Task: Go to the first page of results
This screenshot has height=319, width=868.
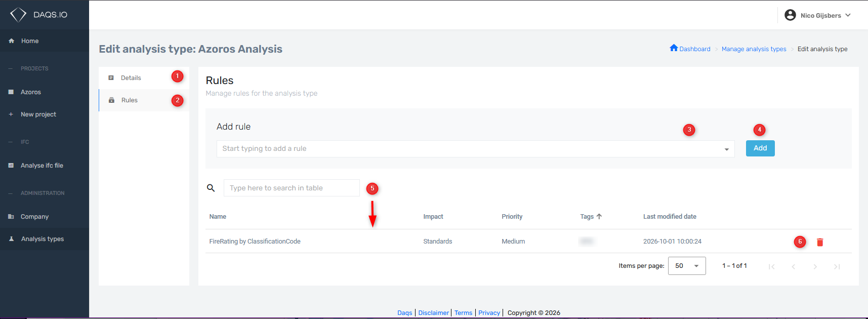Action: pyautogui.click(x=772, y=266)
